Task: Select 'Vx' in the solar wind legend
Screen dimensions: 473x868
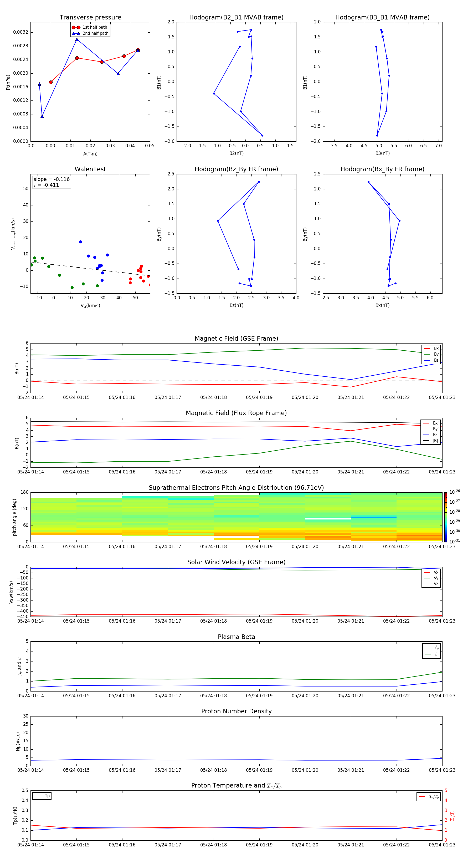Action: coord(431,572)
